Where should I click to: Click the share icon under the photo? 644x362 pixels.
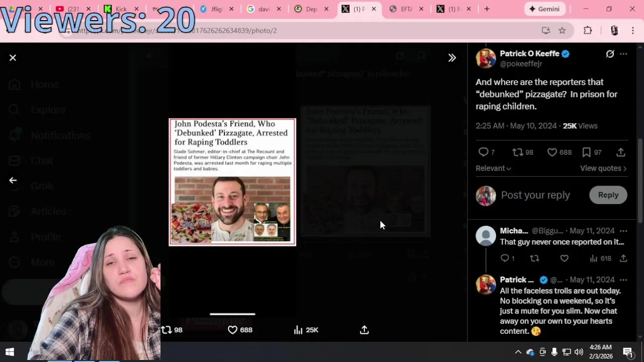(364, 330)
